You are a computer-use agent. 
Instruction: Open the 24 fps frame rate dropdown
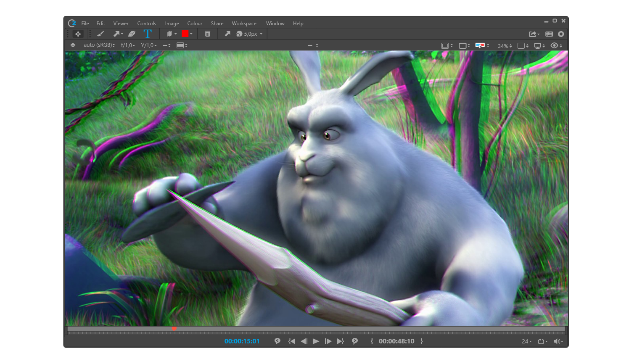tap(526, 341)
